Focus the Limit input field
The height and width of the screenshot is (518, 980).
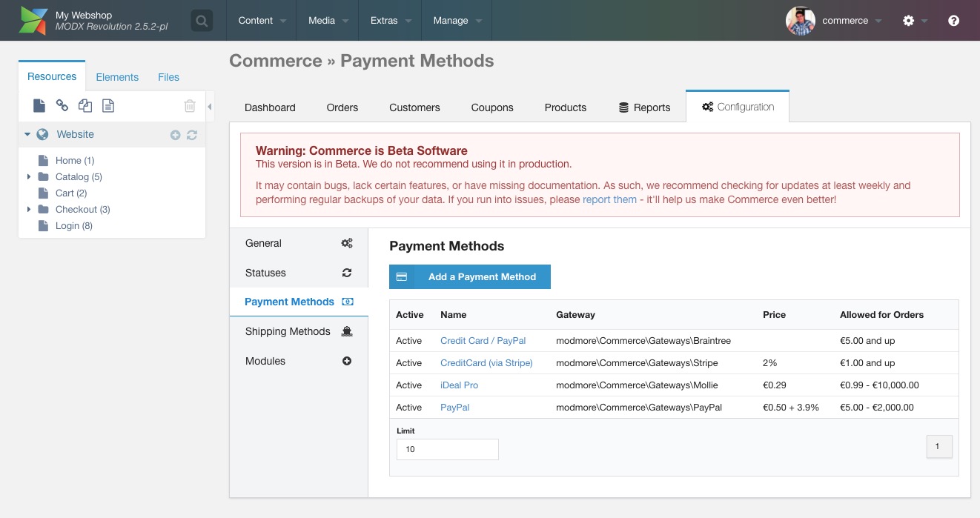tap(448, 449)
